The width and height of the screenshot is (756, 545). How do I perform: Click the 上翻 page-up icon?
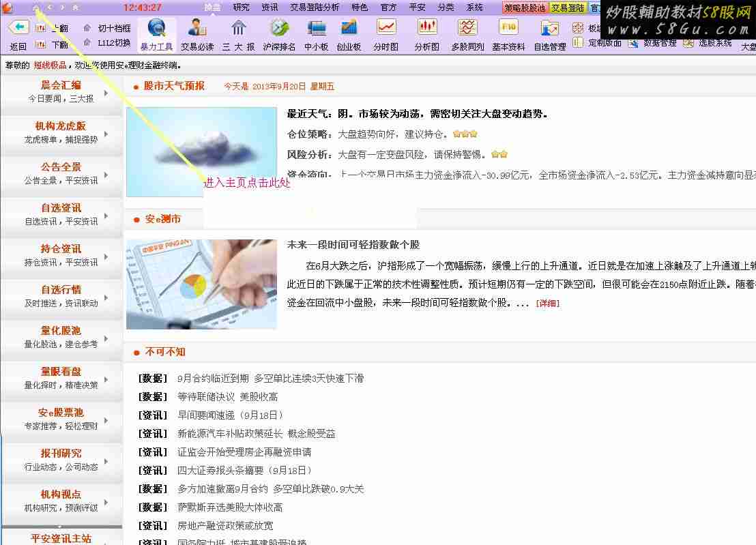pos(41,29)
